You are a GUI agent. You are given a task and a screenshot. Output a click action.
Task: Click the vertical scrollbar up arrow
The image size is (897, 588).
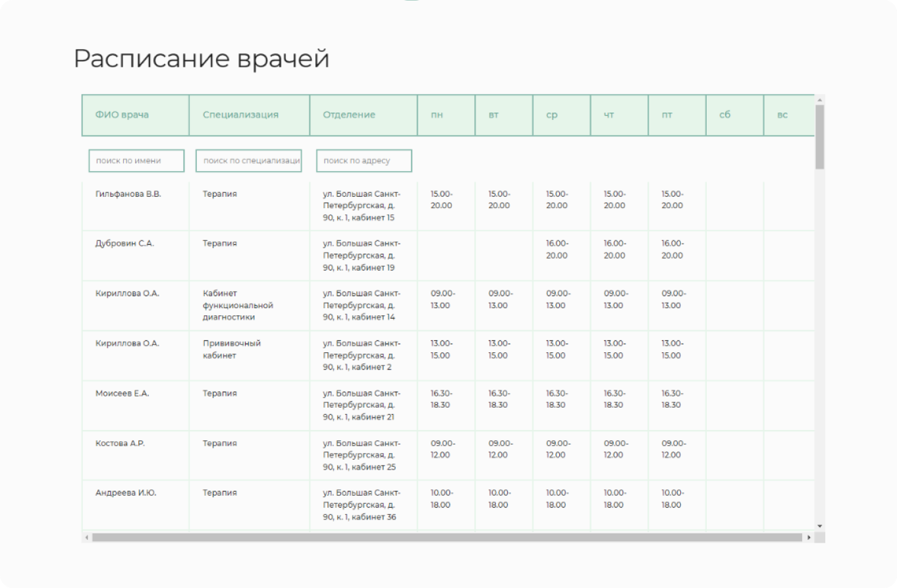pos(819,99)
